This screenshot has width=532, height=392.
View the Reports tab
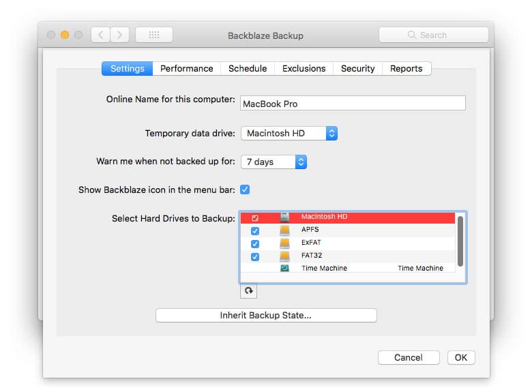coord(407,68)
